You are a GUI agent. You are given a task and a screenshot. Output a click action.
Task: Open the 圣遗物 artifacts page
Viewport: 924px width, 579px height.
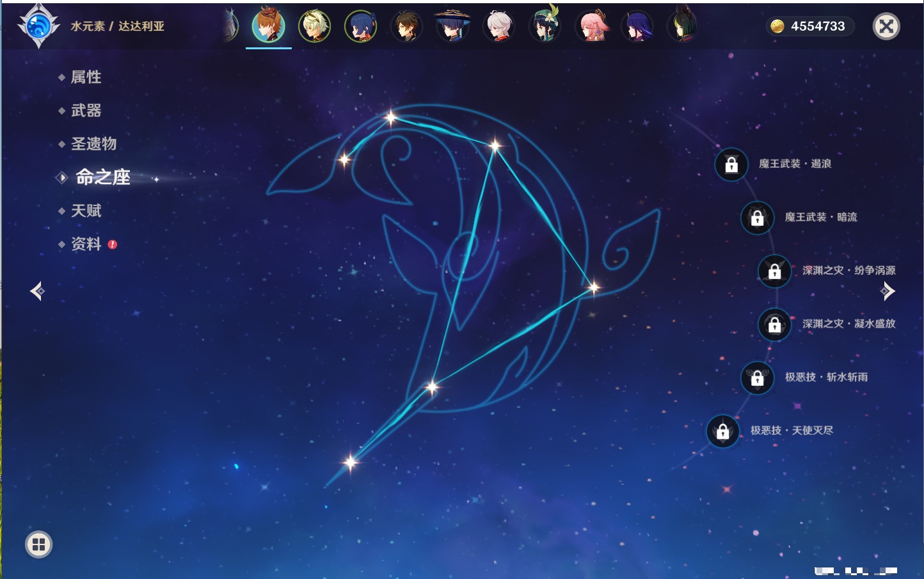(93, 144)
